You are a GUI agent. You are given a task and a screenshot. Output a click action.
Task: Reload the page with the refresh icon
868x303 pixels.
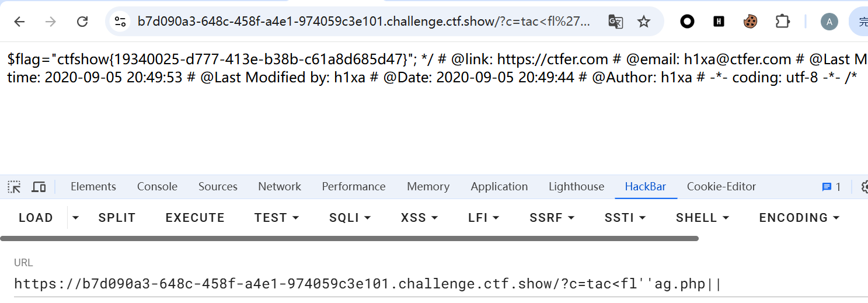[x=82, y=22]
